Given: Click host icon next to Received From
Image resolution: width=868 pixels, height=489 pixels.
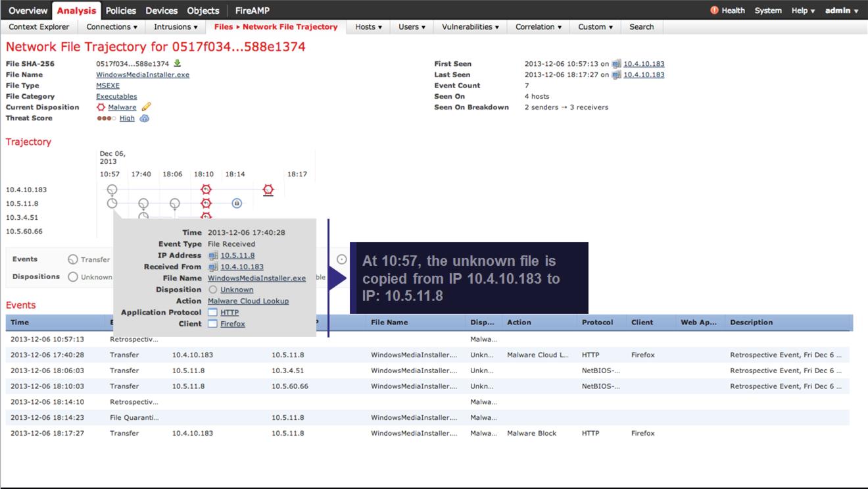Looking at the screenshot, I should pyautogui.click(x=213, y=267).
